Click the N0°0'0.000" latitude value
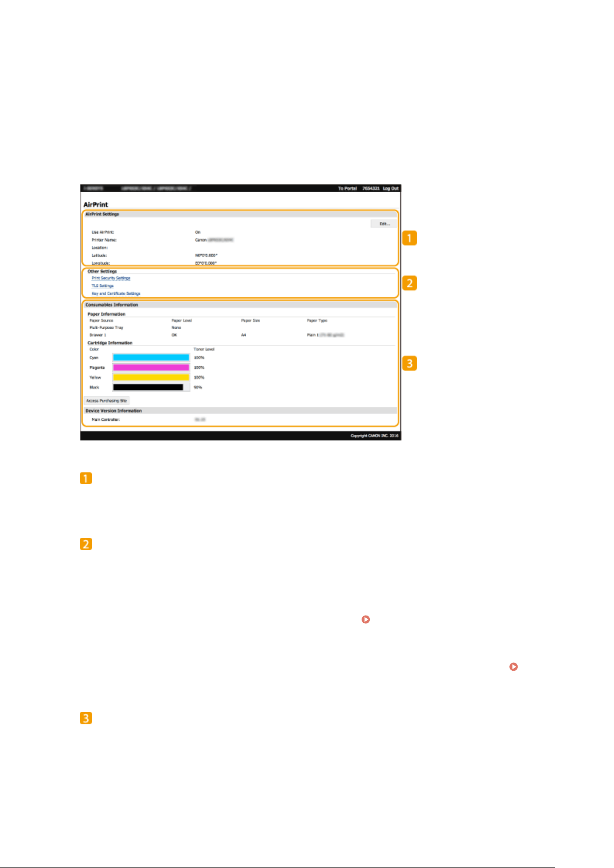614x868 pixels. point(206,256)
